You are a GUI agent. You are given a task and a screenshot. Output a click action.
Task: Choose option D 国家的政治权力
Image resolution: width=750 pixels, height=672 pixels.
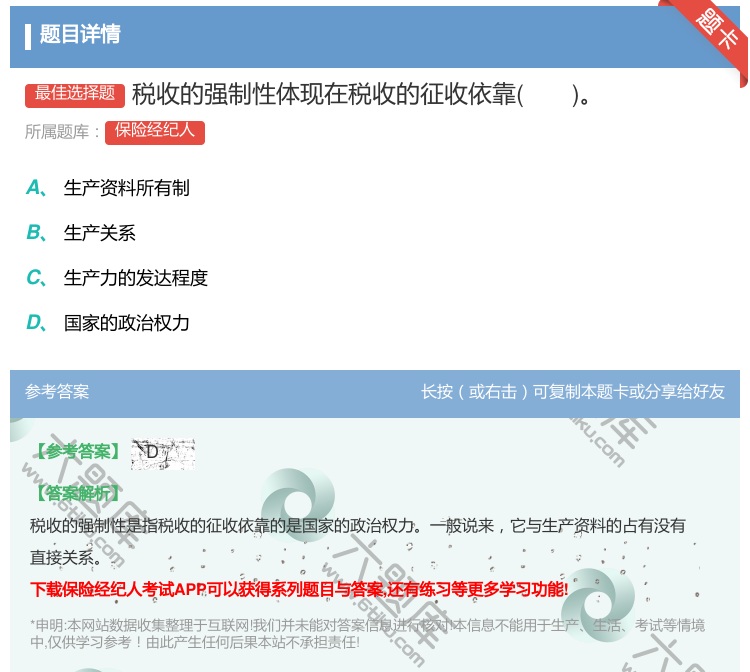tap(126, 323)
